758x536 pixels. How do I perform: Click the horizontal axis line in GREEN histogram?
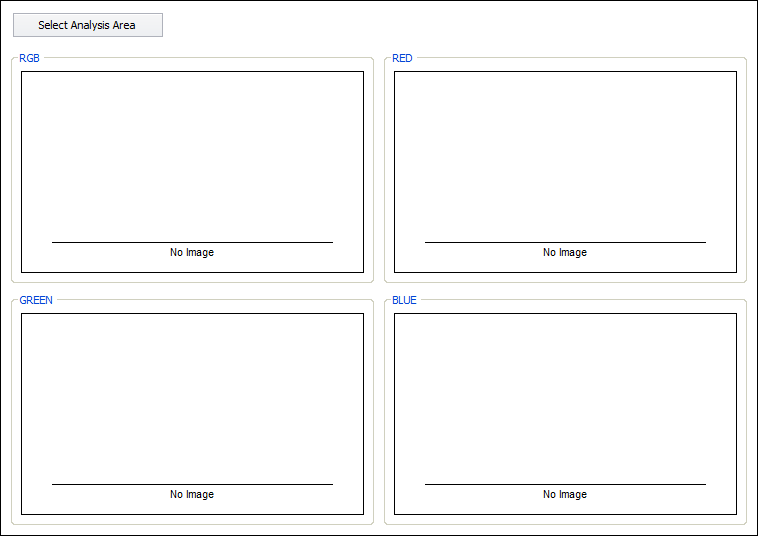(192, 484)
